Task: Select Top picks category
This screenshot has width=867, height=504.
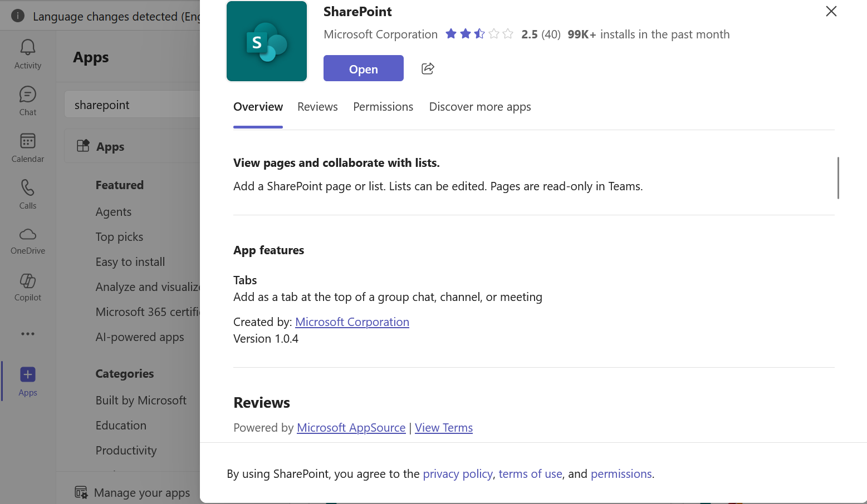Action: 119,237
